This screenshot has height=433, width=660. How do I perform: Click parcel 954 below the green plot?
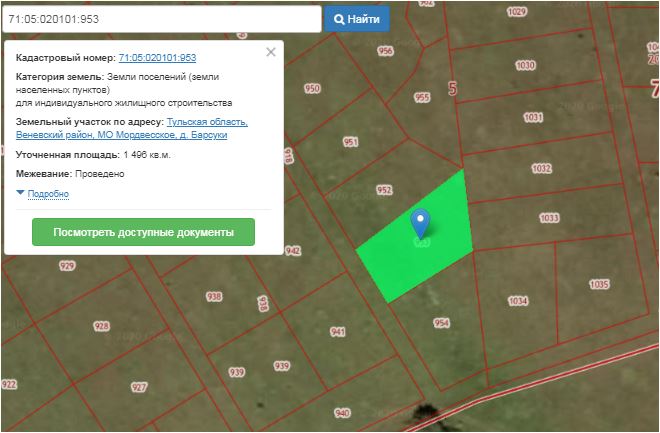(441, 323)
